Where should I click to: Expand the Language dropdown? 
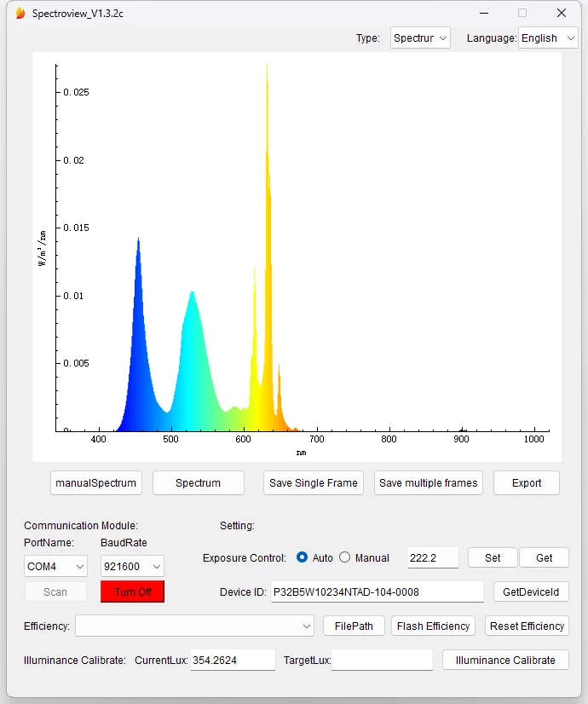[548, 38]
